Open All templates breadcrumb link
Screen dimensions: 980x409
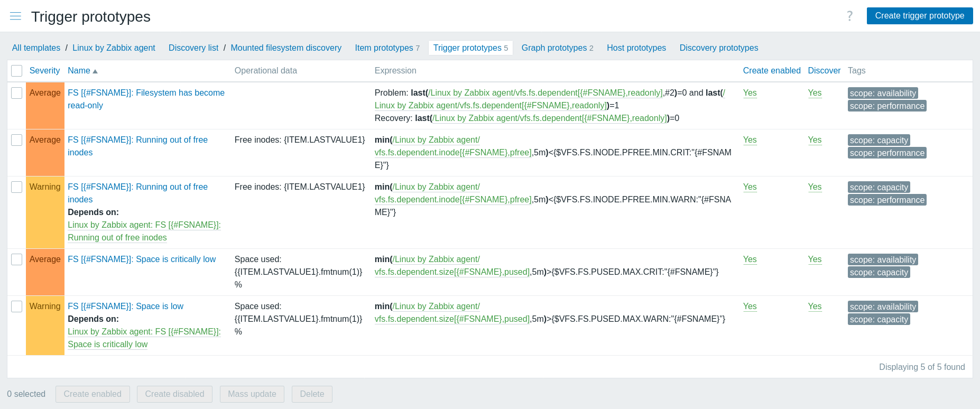36,48
